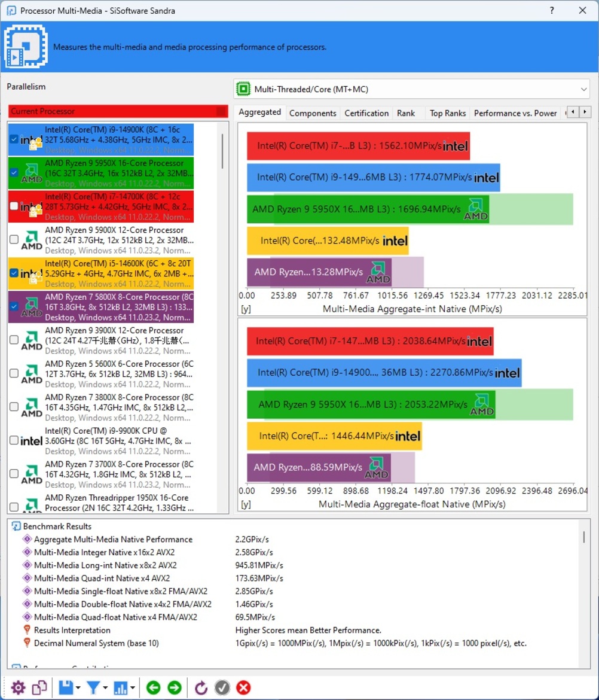Click the red X cancel icon
599x700 pixels.
pos(243,687)
